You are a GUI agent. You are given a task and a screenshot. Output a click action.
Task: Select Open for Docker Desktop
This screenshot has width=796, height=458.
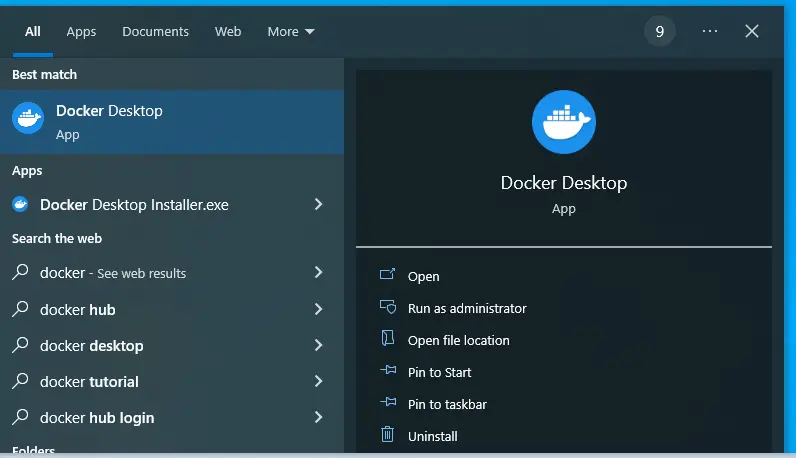(423, 276)
